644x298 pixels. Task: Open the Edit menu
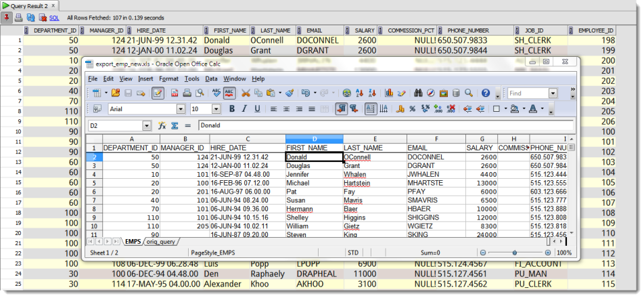(x=108, y=79)
